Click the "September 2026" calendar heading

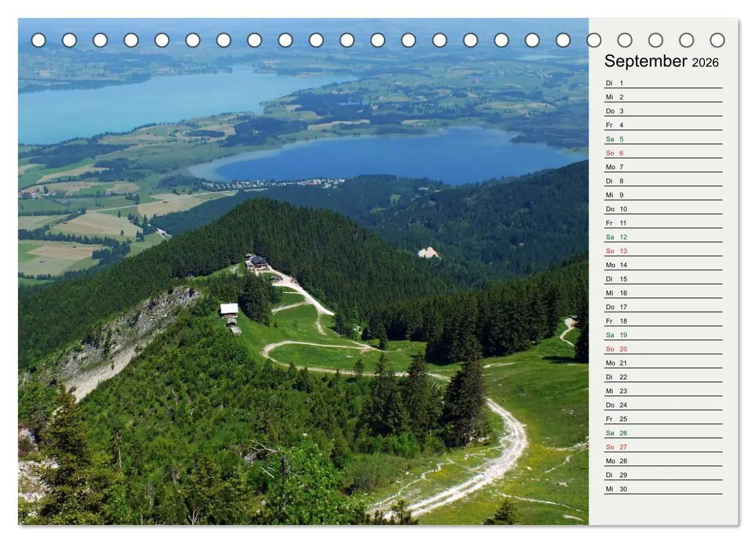pos(661,61)
